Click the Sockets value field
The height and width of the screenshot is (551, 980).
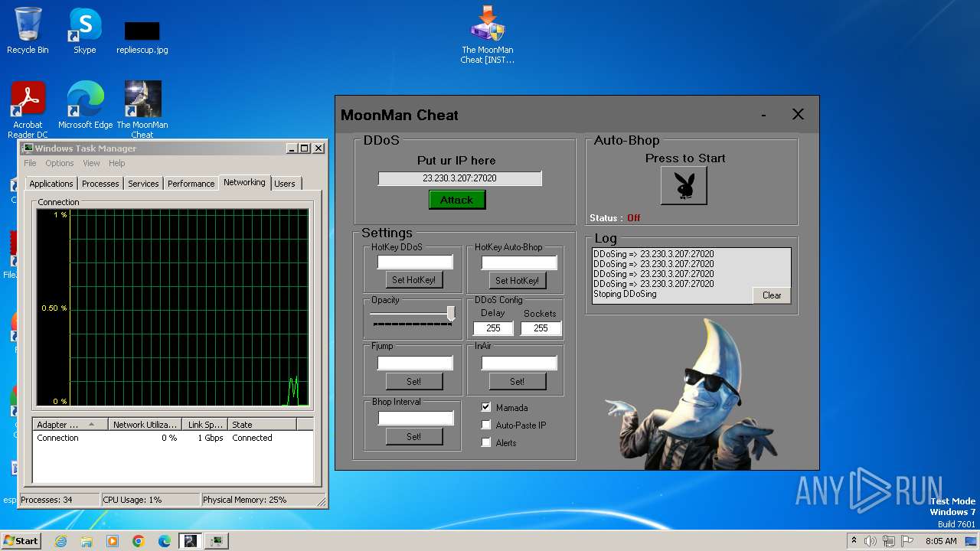click(541, 328)
